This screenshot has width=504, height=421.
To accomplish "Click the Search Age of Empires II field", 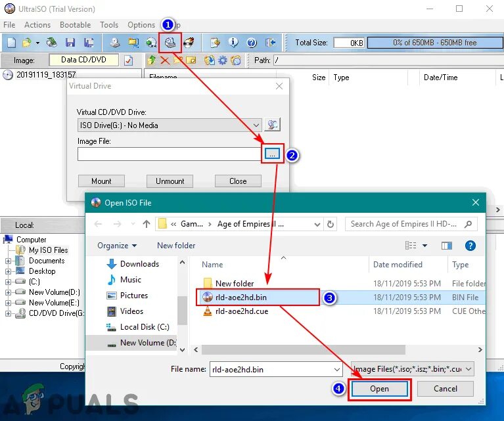I will pos(411,224).
